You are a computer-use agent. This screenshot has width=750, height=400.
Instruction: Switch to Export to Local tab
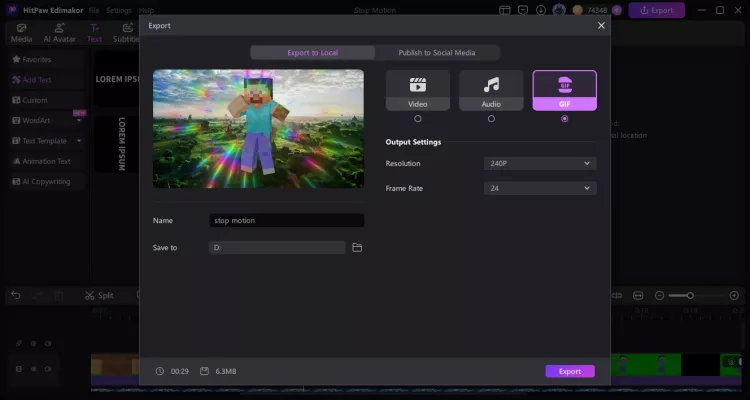(x=313, y=53)
